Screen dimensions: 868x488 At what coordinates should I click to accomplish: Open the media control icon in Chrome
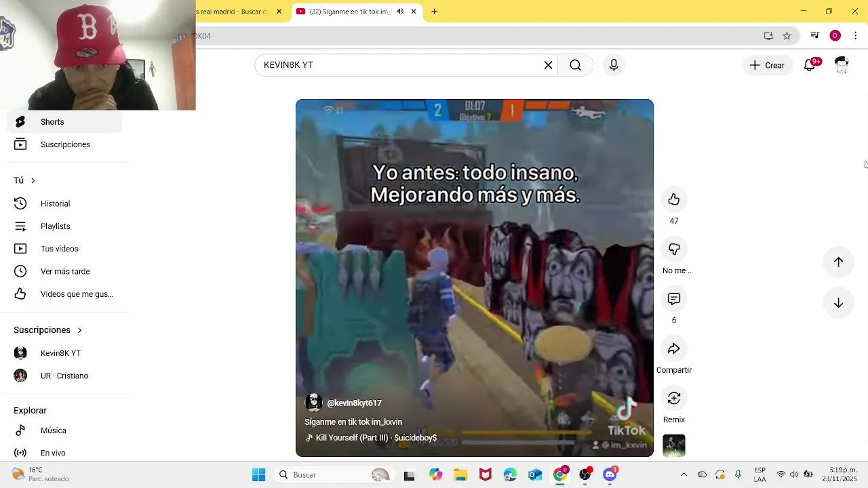(x=815, y=36)
